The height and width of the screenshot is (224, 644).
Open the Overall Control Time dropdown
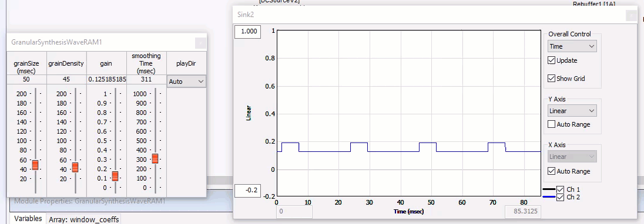572,46
